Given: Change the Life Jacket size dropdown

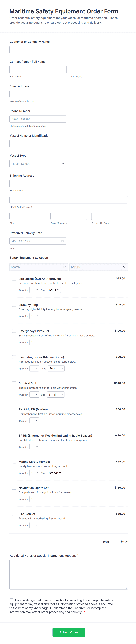Looking at the screenshot, I should tap(54, 290).
